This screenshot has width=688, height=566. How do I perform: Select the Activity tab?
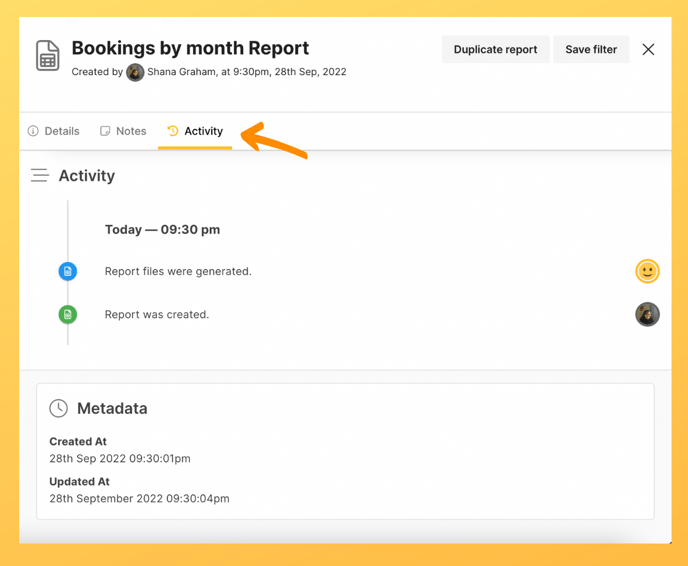pos(195,131)
